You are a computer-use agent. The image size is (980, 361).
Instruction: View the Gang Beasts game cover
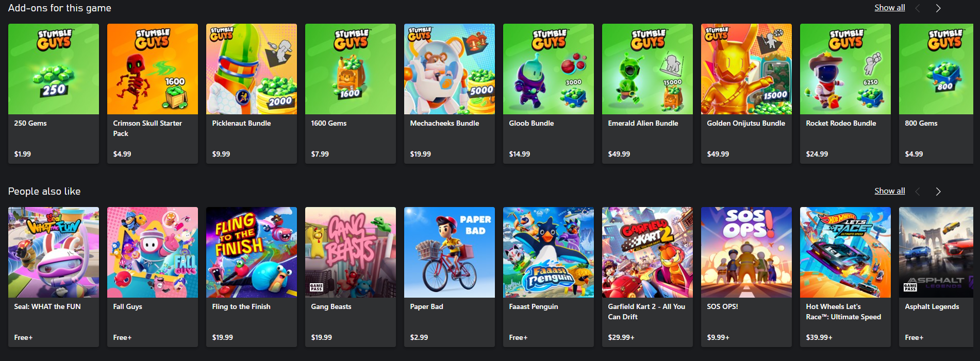pyautogui.click(x=351, y=252)
